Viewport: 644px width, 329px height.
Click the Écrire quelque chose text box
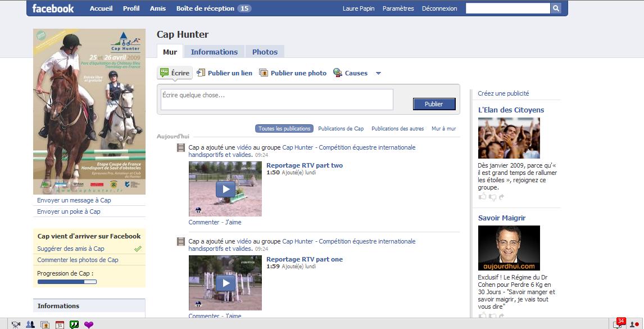277,100
